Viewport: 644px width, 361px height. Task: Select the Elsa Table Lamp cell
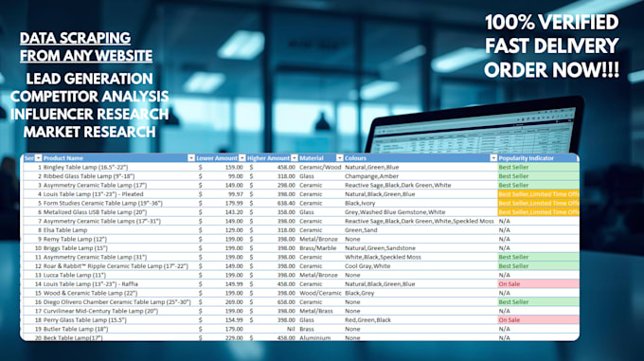point(118,230)
